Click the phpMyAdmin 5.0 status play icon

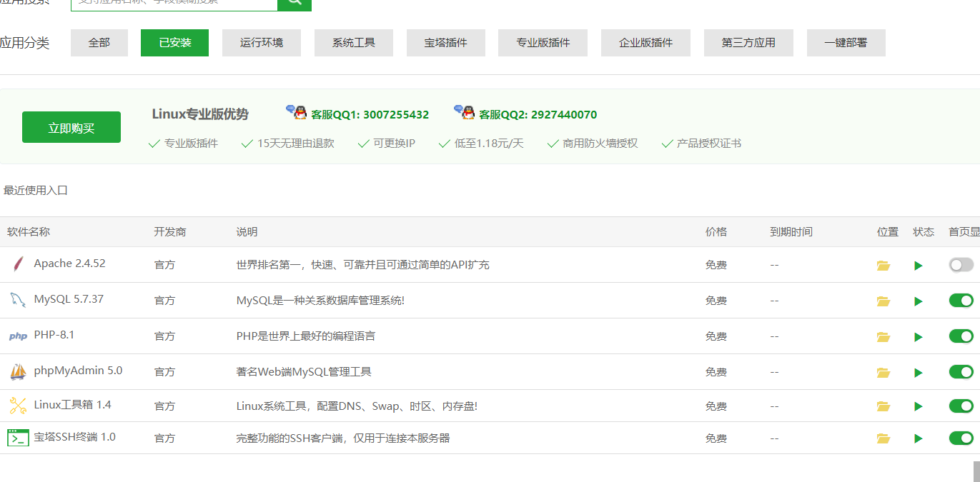pyautogui.click(x=919, y=373)
